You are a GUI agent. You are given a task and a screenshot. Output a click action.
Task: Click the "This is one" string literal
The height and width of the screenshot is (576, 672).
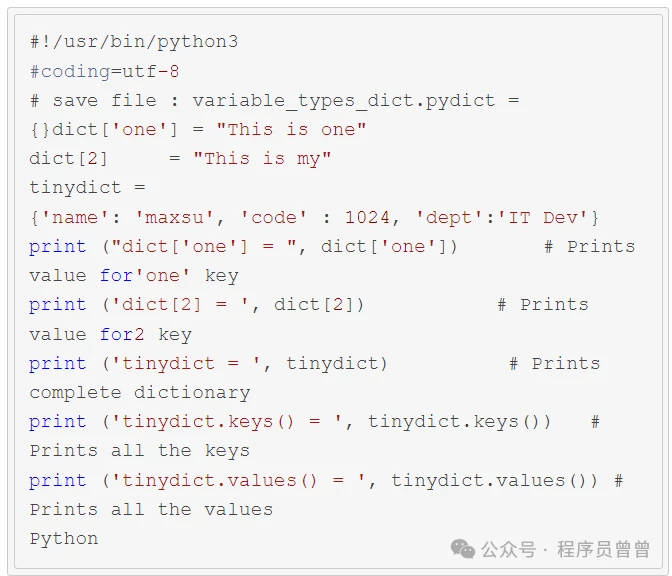291,129
